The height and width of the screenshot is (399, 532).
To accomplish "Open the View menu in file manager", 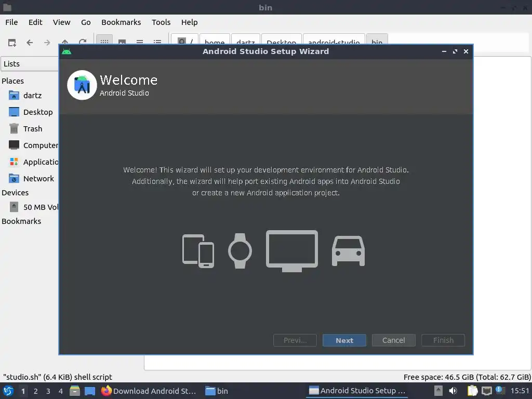I will click(61, 22).
